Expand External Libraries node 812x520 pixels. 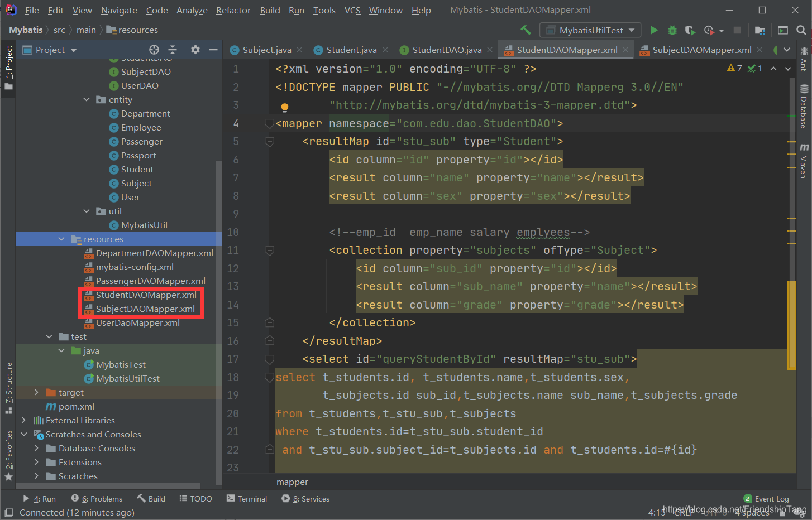[x=23, y=420]
